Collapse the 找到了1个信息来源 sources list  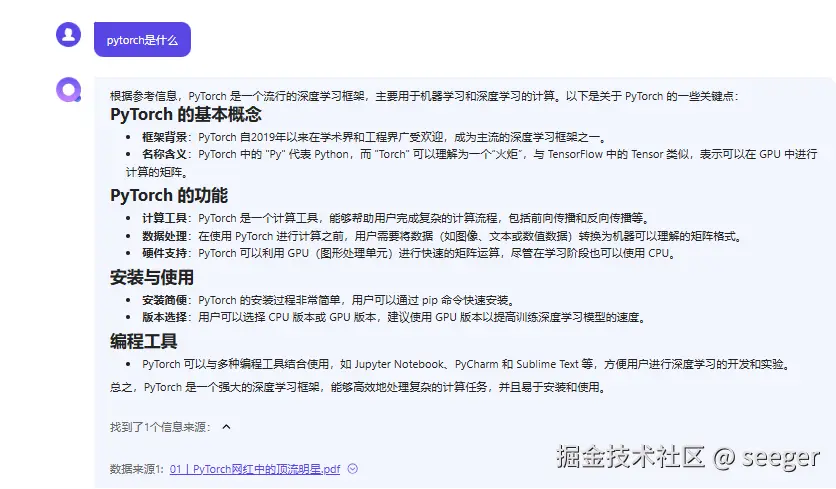tap(227, 427)
